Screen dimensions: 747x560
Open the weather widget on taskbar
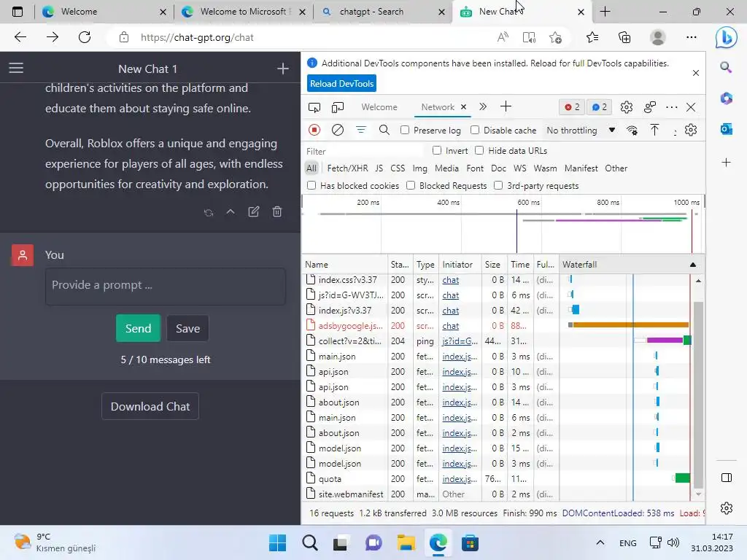coord(55,542)
